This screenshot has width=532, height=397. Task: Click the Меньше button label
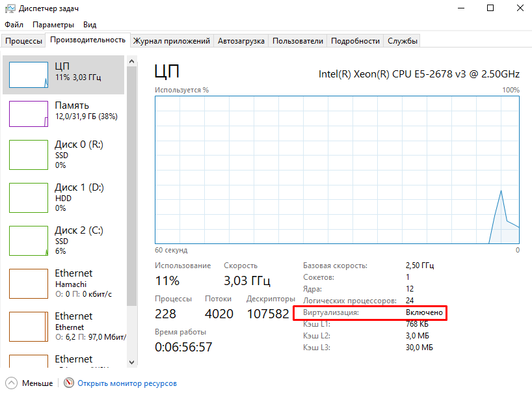coord(37,383)
